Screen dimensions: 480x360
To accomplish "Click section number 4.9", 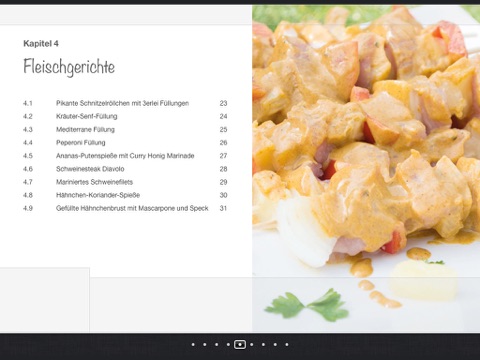I will [28, 208].
